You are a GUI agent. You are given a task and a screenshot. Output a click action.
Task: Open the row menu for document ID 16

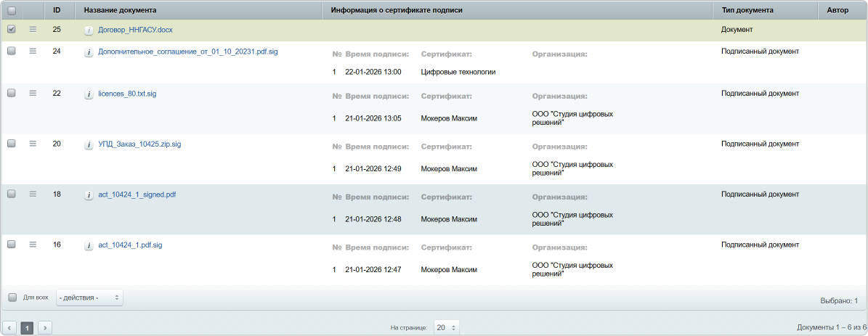(33, 245)
